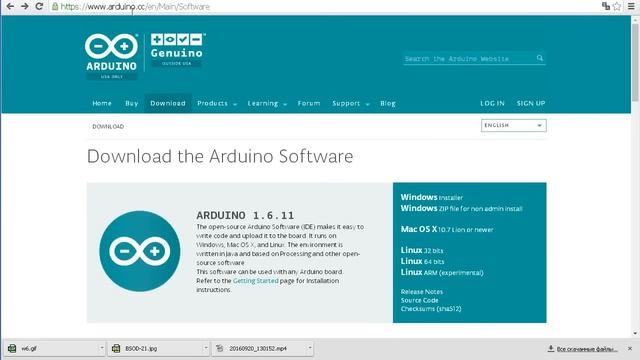Expand the Support dropdown menu
Viewport: 640px width, 360px height.
(x=351, y=103)
